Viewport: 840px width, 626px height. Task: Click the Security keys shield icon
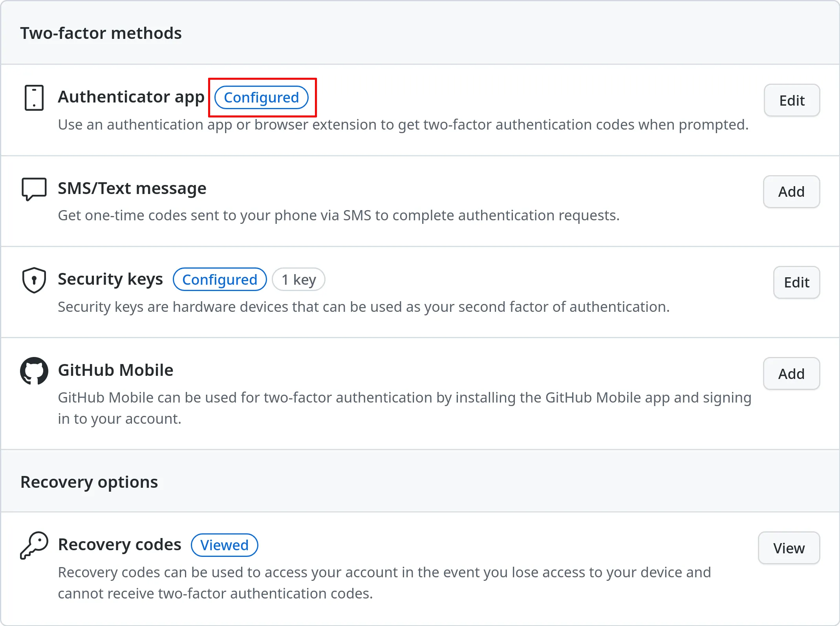34,280
